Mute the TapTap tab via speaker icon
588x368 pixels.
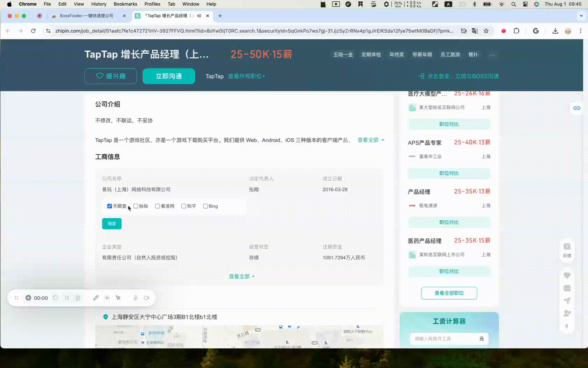199,16
